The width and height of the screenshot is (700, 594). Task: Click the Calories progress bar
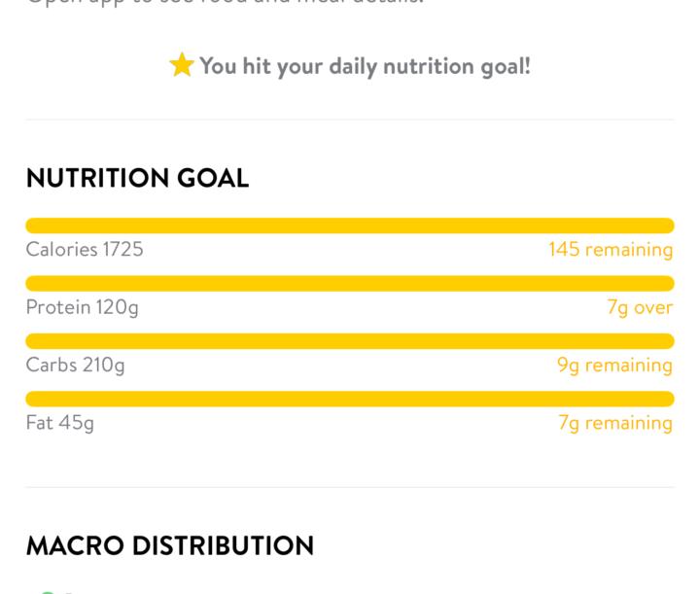pyautogui.click(x=350, y=226)
